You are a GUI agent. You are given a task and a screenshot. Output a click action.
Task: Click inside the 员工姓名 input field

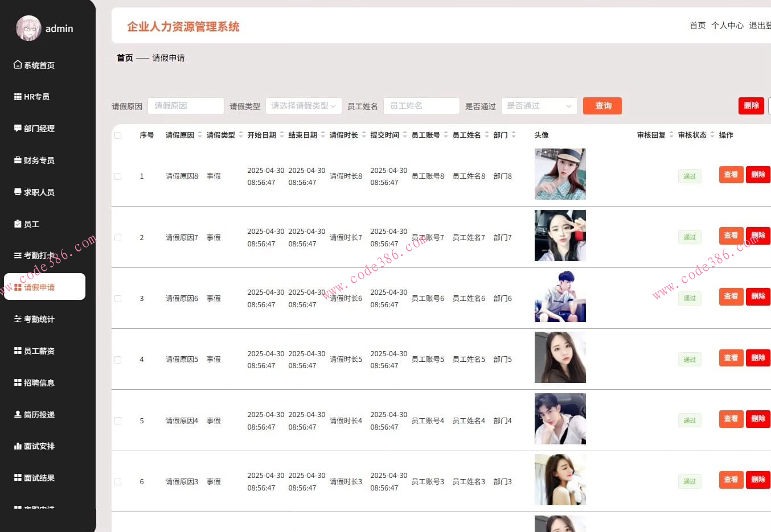tap(421, 105)
